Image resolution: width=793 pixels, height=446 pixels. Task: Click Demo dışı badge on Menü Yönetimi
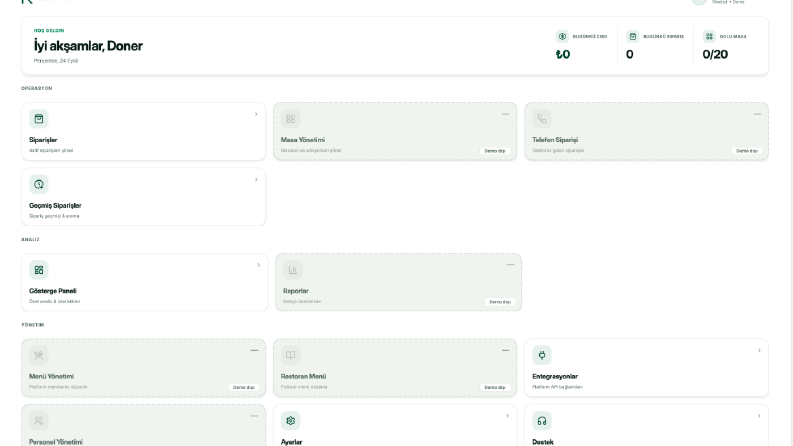[243, 387]
